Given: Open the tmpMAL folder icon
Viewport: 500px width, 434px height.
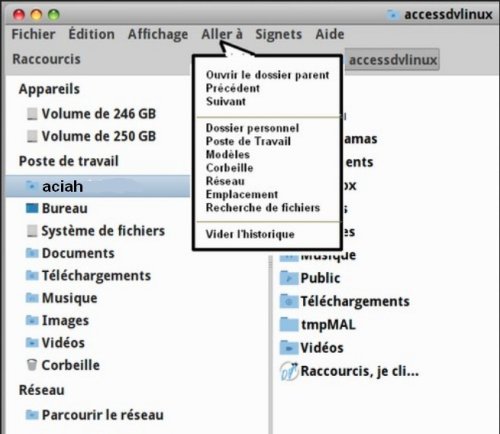Looking at the screenshot, I should click(x=289, y=324).
